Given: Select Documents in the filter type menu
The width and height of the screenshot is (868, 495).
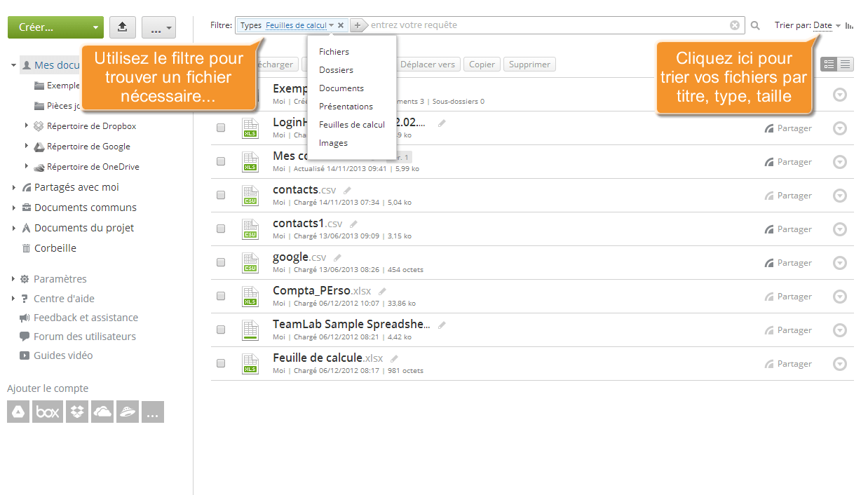Looking at the screenshot, I should coord(341,88).
